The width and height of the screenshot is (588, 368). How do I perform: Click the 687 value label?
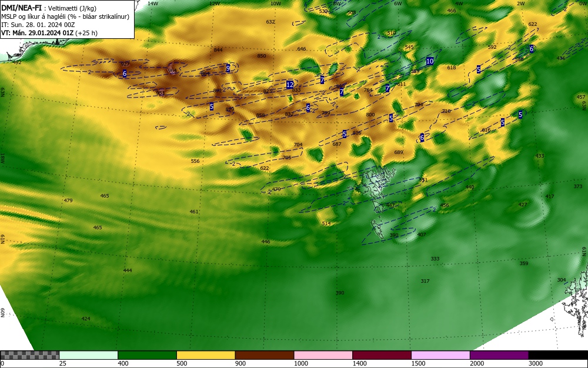click(337, 144)
